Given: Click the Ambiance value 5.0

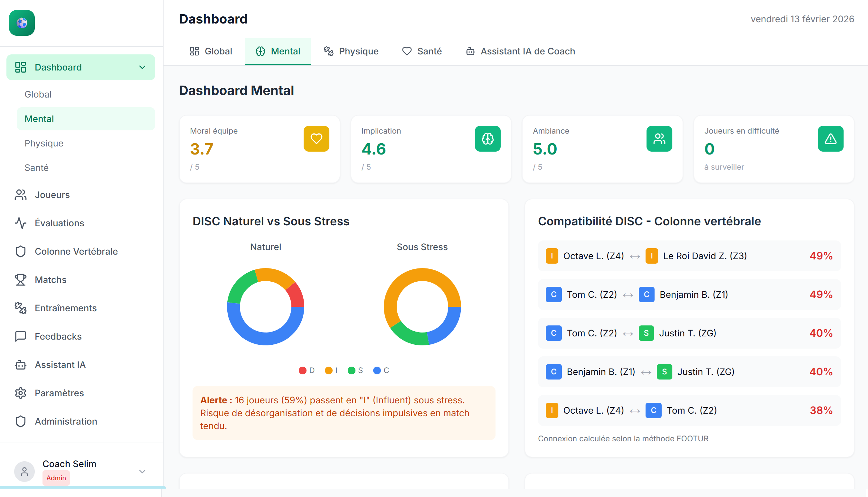Looking at the screenshot, I should [x=545, y=149].
